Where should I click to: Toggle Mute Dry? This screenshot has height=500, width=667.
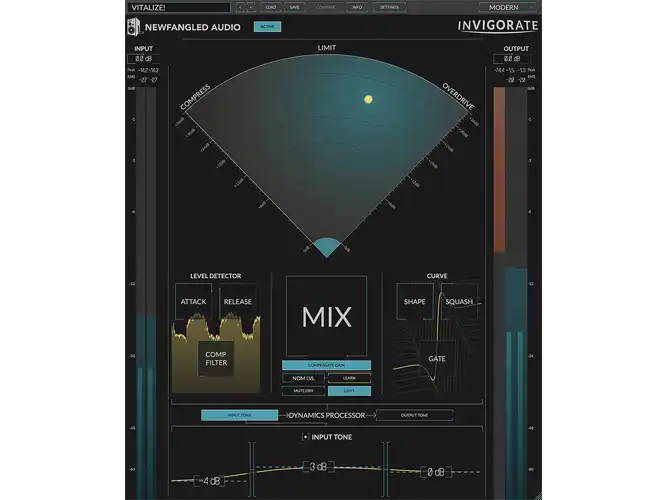303,391
